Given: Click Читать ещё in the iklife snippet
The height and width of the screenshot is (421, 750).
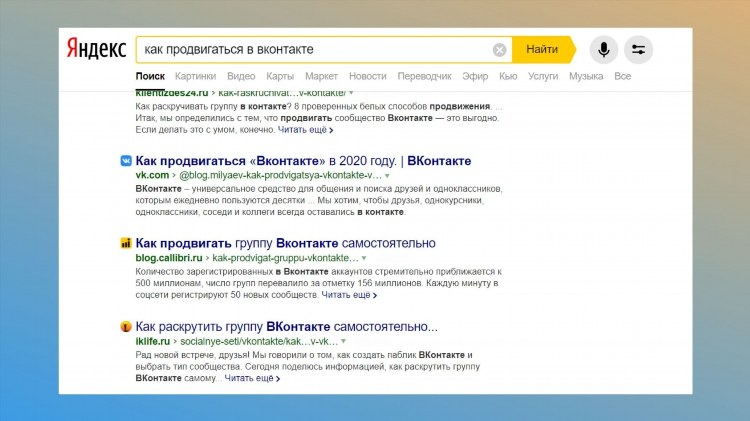Looking at the screenshot, I should 252,378.
